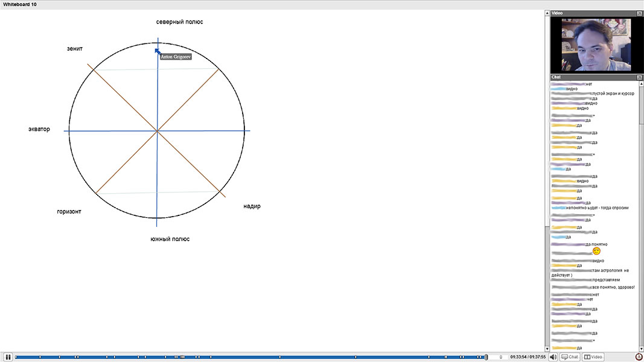Click the Video panel title bar
Screen dimensions: 644x362
(x=591, y=13)
